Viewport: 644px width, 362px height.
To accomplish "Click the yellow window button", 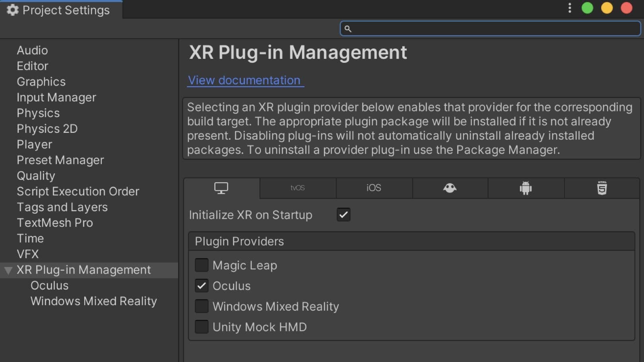I will coord(607,8).
